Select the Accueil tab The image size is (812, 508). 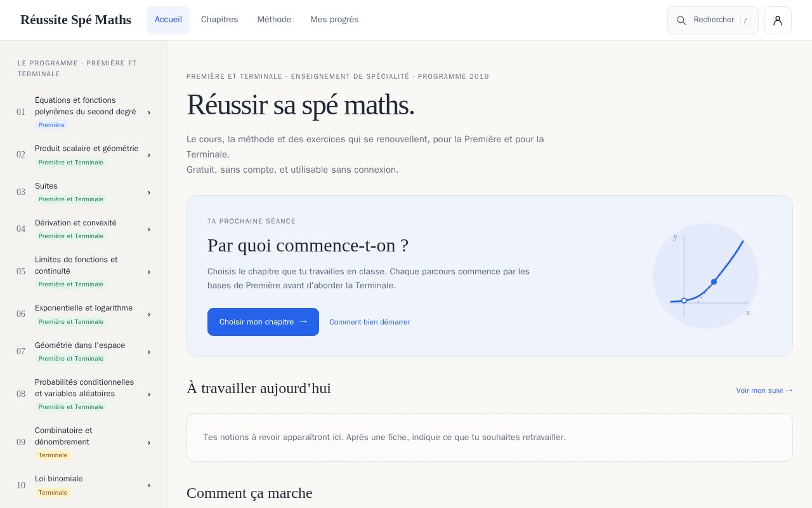[168, 20]
